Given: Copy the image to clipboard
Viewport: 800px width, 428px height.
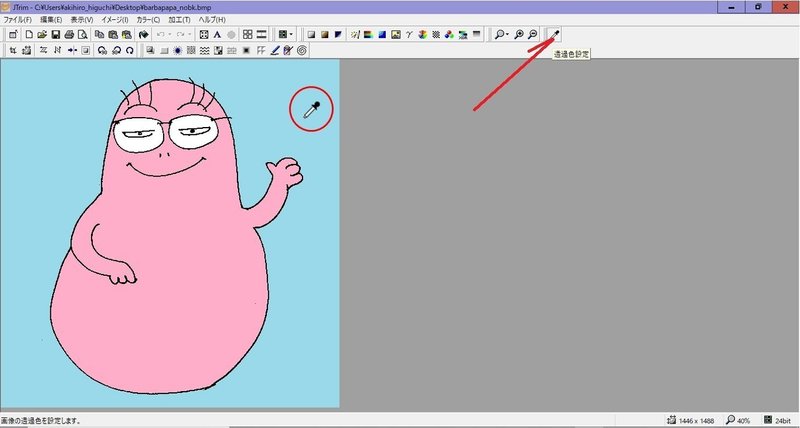Looking at the screenshot, I should pyautogui.click(x=99, y=35).
